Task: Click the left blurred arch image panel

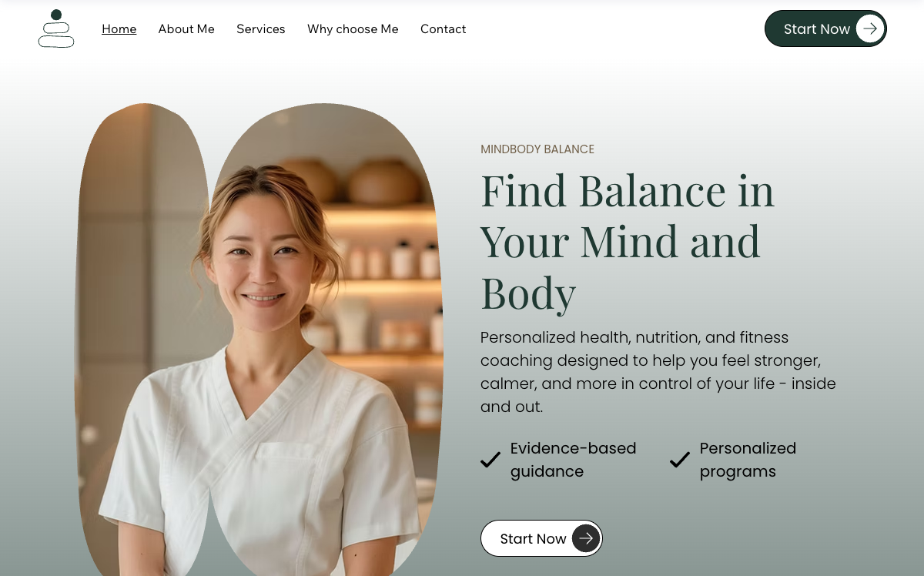Action: 142,340
